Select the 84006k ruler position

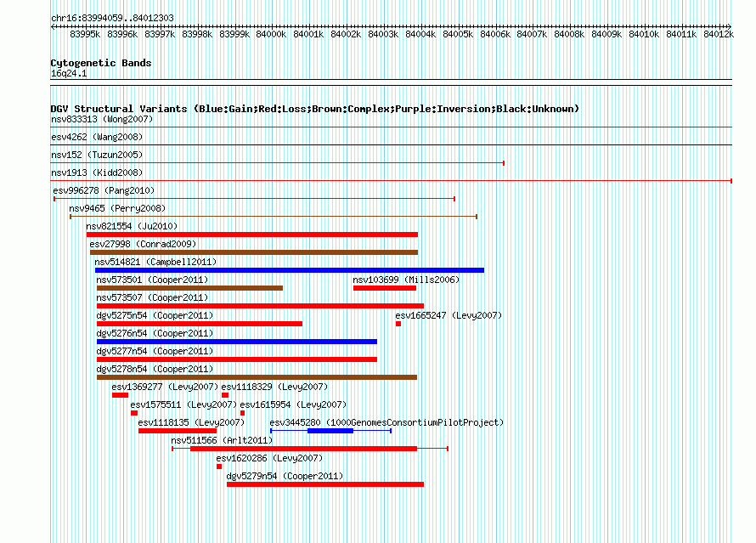tap(495, 34)
